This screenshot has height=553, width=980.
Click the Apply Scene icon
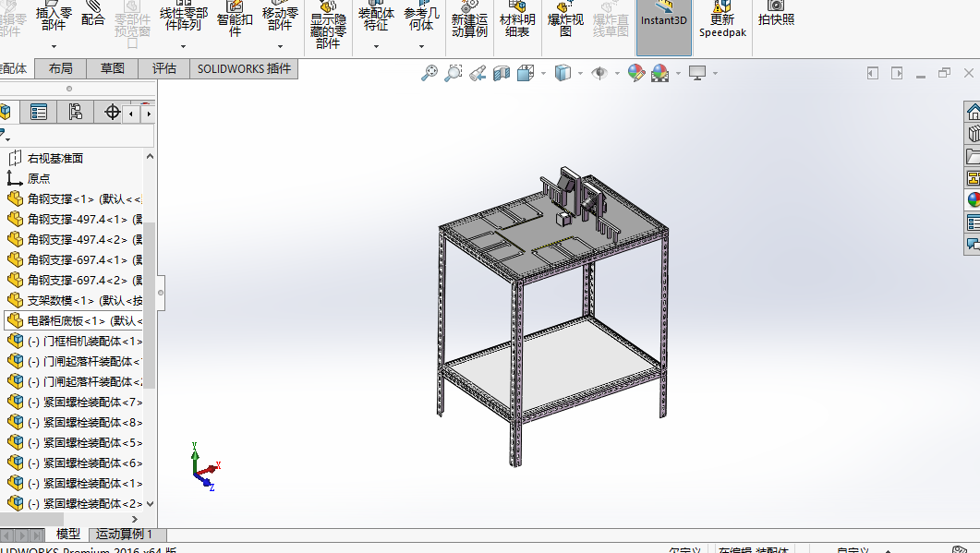coord(660,73)
